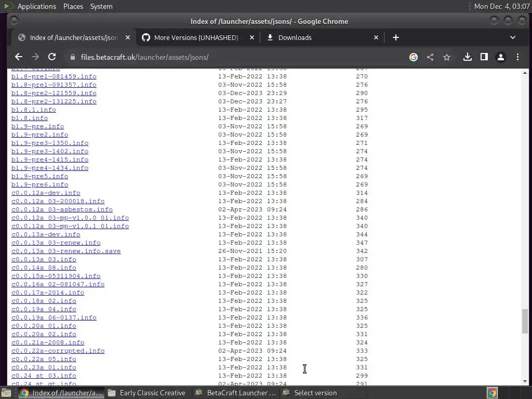Open the Chrome downloads tray

pyautogui.click(x=468, y=57)
